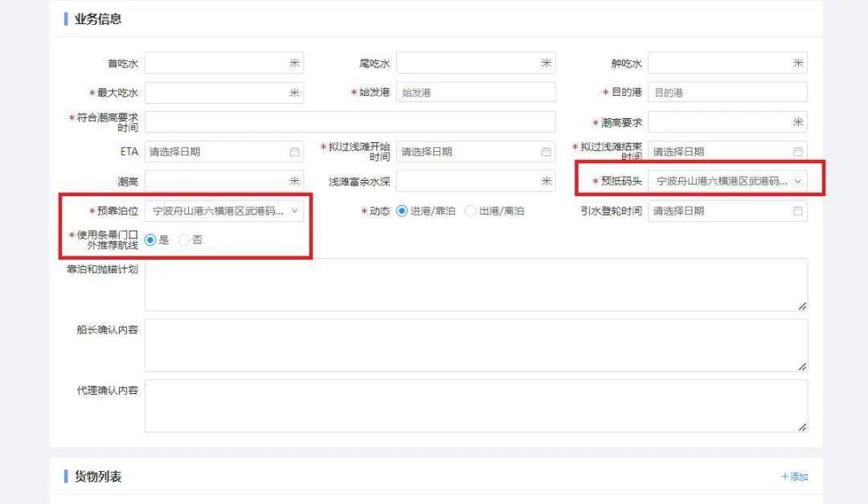
Task: Click the resize grip of 代理确认内容 textarea
Action: pyautogui.click(x=802, y=427)
